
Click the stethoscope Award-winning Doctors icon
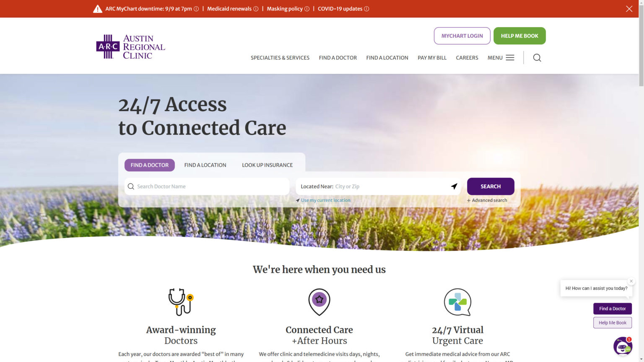(x=181, y=302)
